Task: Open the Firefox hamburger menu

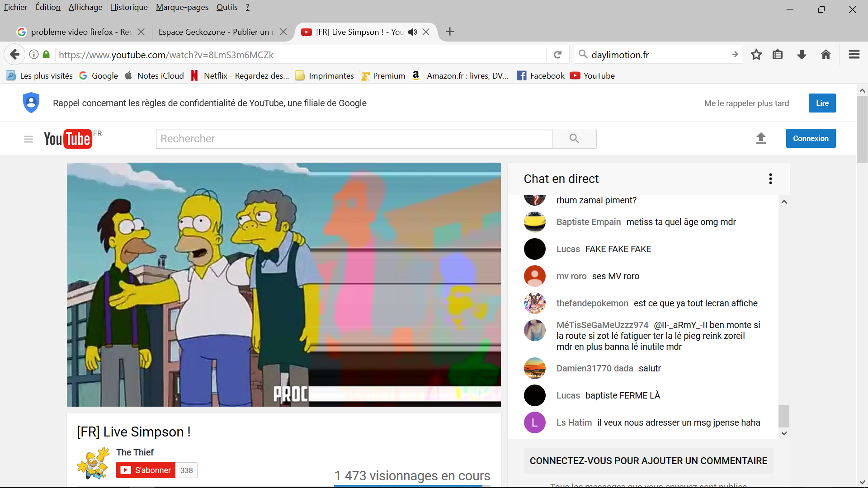Action: coord(854,55)
